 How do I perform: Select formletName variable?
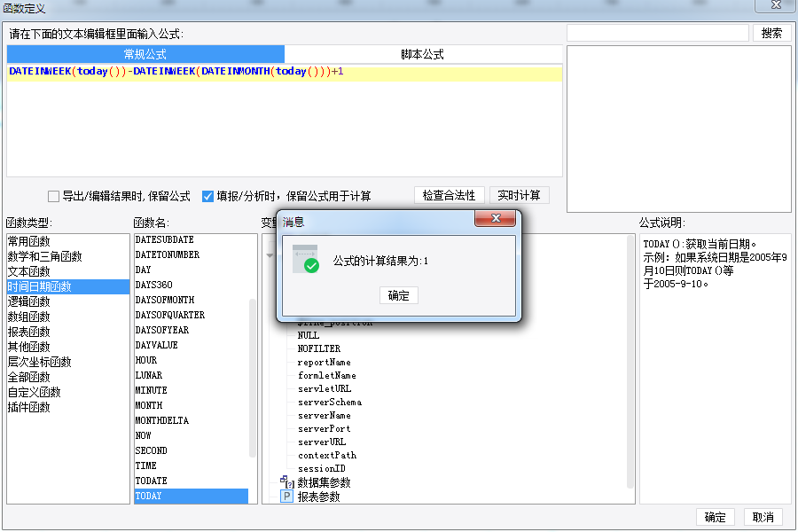click(x=326, y=376)
